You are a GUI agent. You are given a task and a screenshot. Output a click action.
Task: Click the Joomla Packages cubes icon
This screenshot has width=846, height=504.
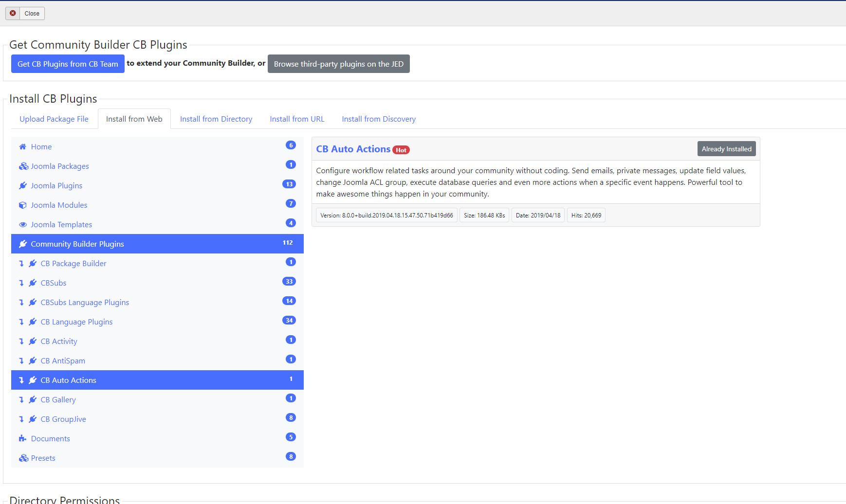[23, 166]
